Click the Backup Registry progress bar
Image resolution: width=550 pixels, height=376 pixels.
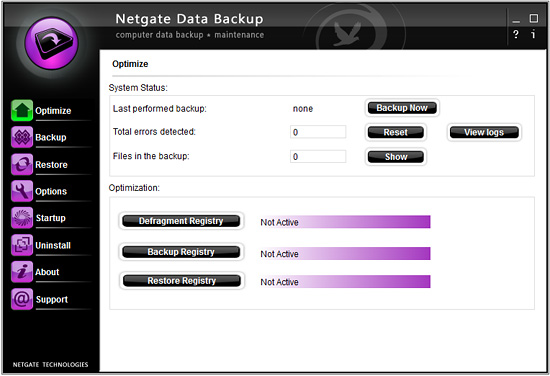click(345, 254)
